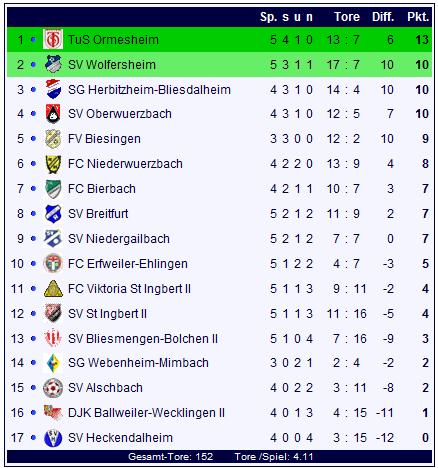
Task: Click FC Erfweiler-Ehlingen team name
Action: click(x=128, y=264)
